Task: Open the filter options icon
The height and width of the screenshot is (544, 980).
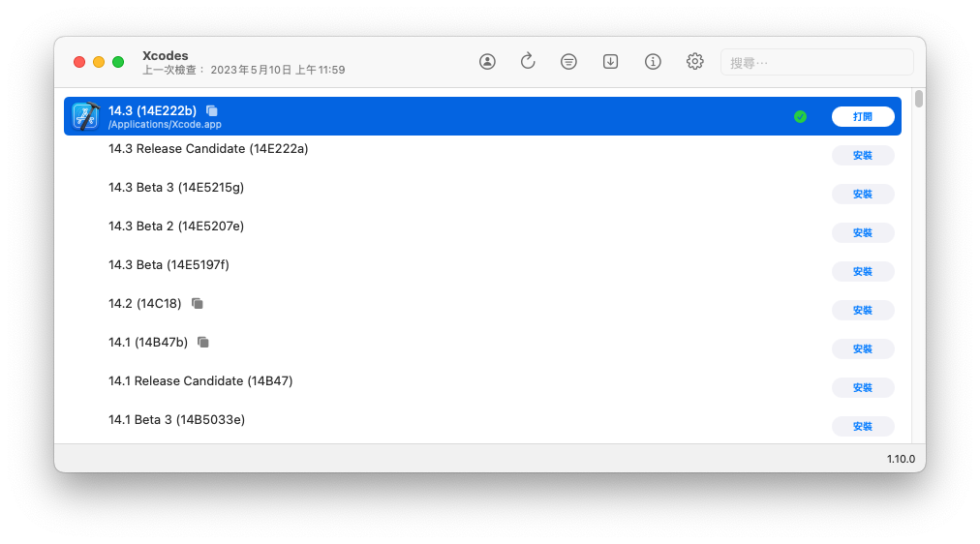Action: 568,61
